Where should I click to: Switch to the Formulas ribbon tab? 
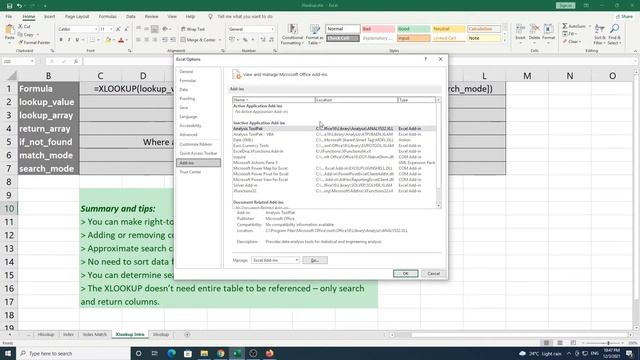click(x=107, y=17)
